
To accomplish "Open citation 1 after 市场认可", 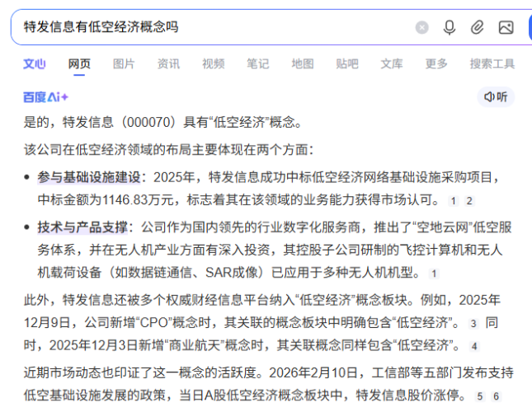I will [453, 201].
